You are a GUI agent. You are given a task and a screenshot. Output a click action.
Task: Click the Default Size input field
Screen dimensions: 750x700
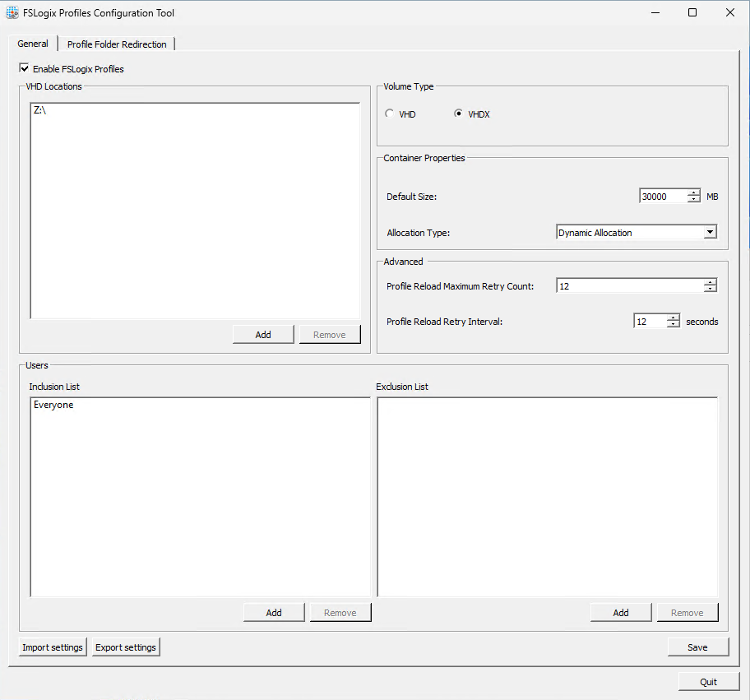pyautogui.click(x=664, y=196)
